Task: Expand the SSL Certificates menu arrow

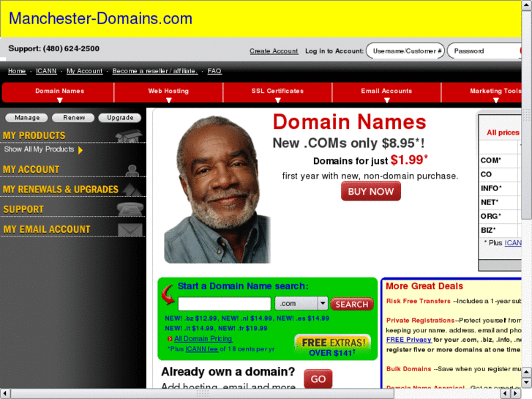Action: (x=278, y=100)
